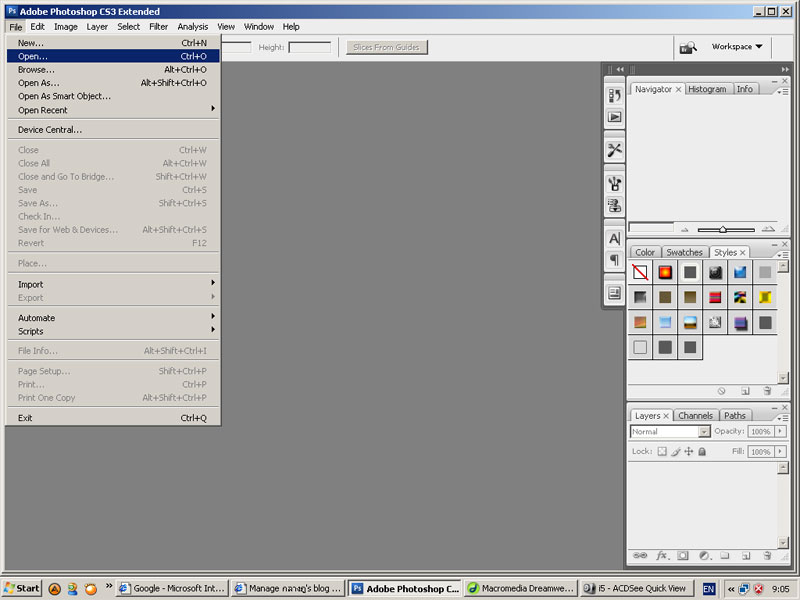Click the Add layer style fx icon

(662, 556)
